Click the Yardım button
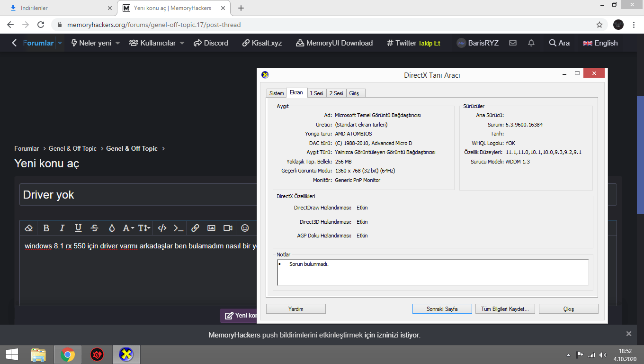The height and width of the screenshot is (364, 644). coord(296,309)
